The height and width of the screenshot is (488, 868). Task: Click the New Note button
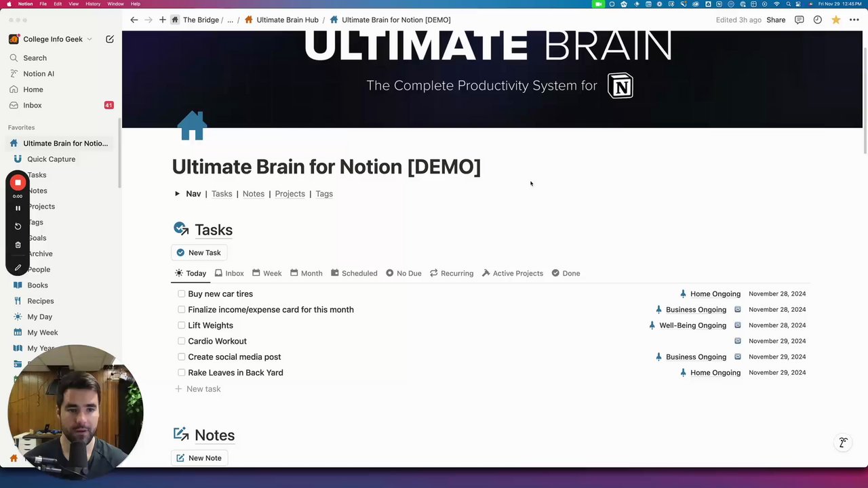click(x=199, y=458)
